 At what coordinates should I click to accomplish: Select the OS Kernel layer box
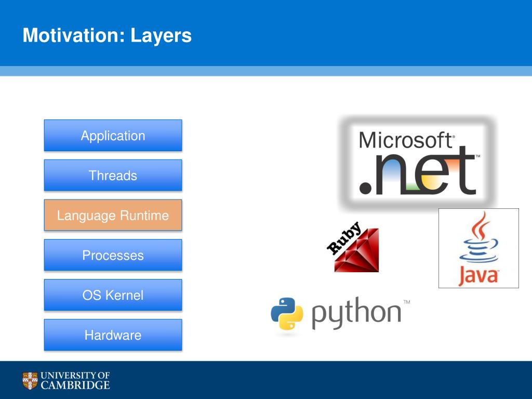pos(113,295)
